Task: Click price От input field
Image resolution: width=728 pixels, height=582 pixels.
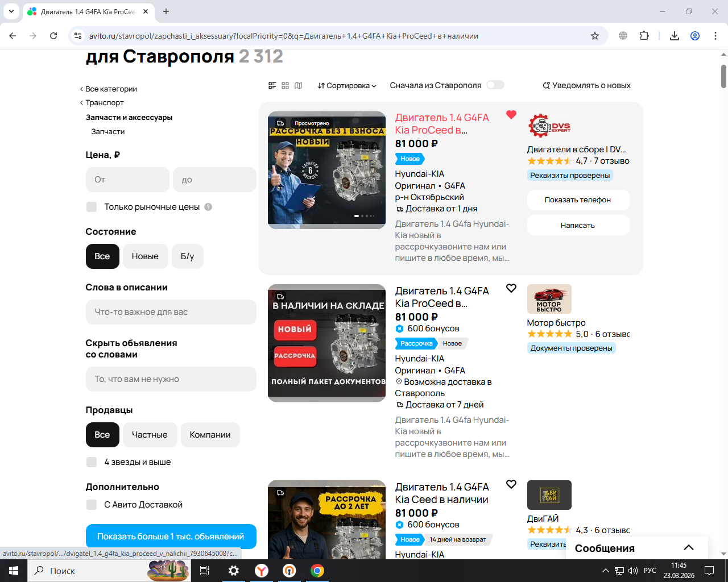Action: click(x=127, y=180)
